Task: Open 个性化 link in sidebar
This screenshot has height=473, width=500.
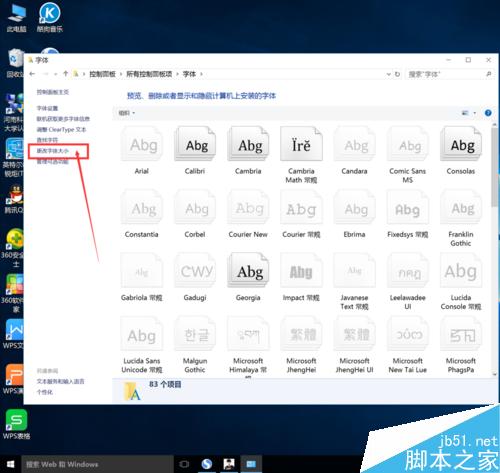Action: tap(44, 392)
